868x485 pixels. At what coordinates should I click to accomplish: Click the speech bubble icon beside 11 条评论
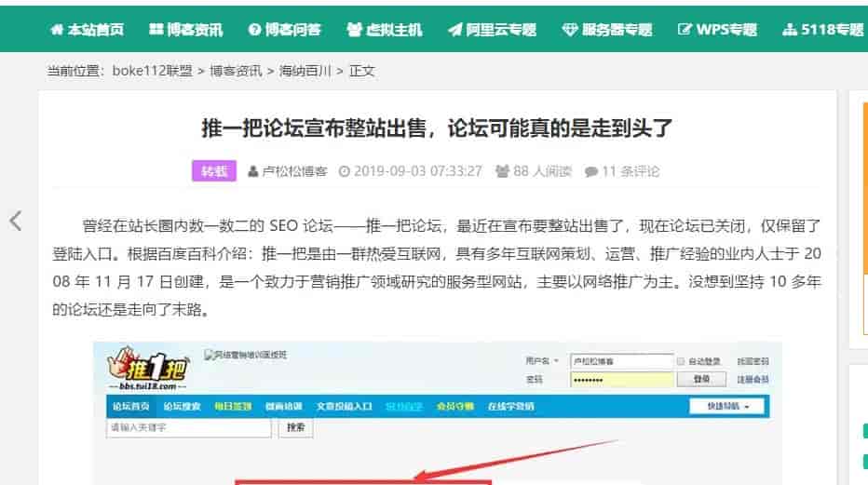tap(590, 171)
